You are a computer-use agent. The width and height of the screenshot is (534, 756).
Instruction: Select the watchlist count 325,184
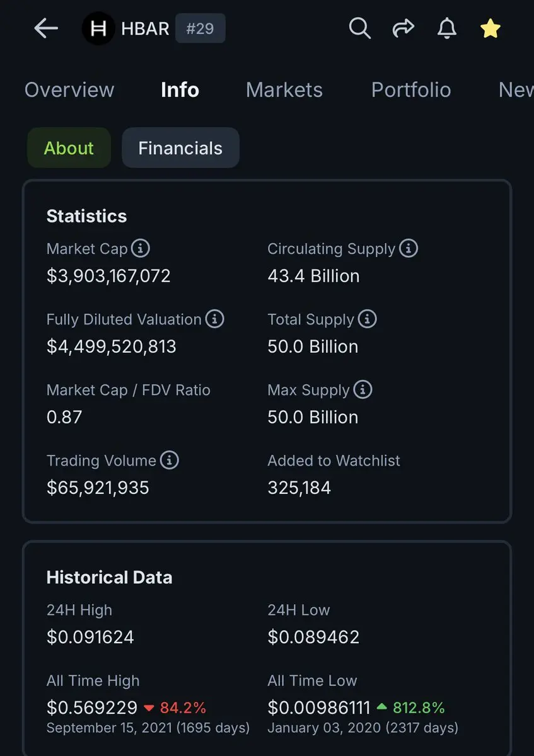pyautogui.click(x=299, y=488)
